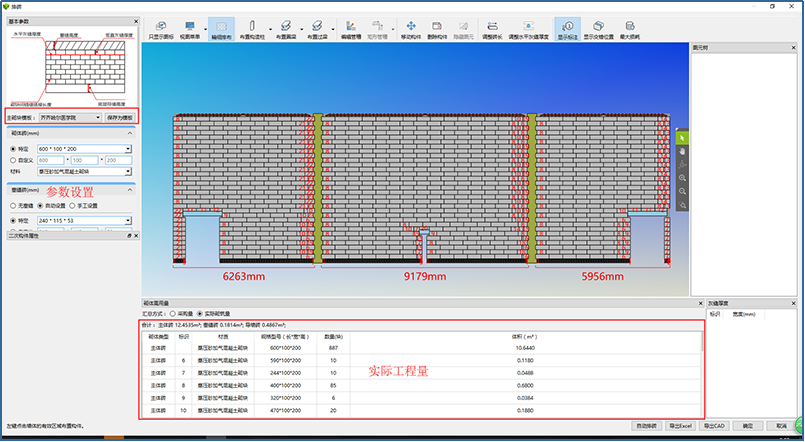
Task: Open the 600 * 100 * 200 size dropdown
Action: [x=84, y=149]
